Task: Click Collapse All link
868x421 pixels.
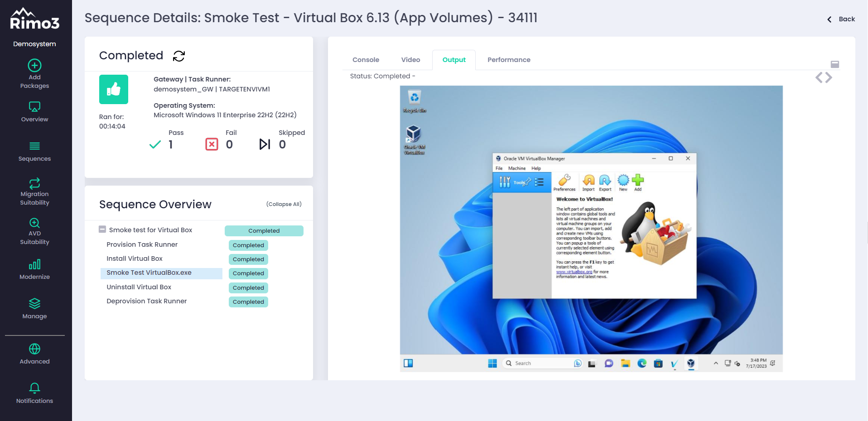Action: [x=284, y=204]
